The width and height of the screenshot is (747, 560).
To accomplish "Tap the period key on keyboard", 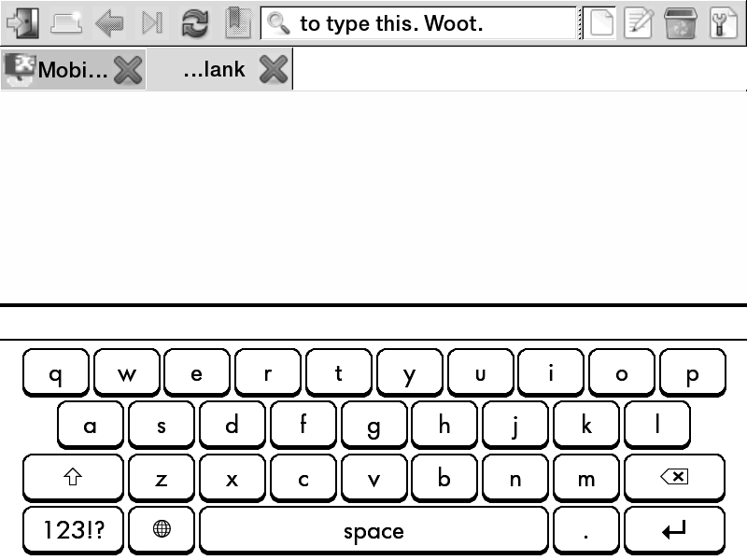I will coord(586,530).
